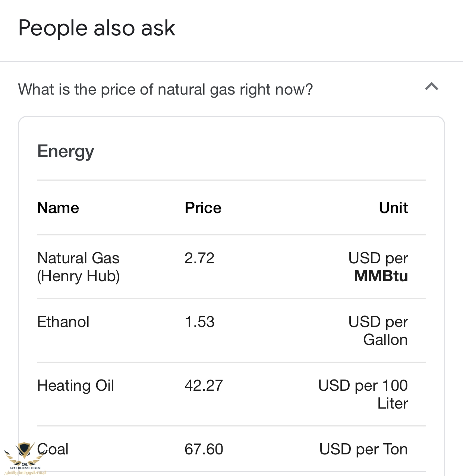Click the Unit column header
The image size is (463, 476).
click(393, 208)
